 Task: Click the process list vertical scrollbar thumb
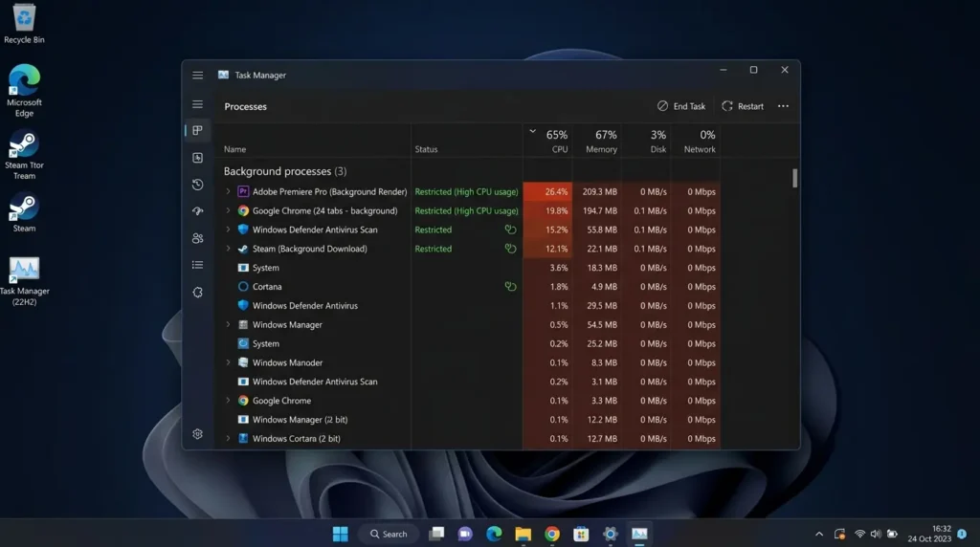pos(795,178)
